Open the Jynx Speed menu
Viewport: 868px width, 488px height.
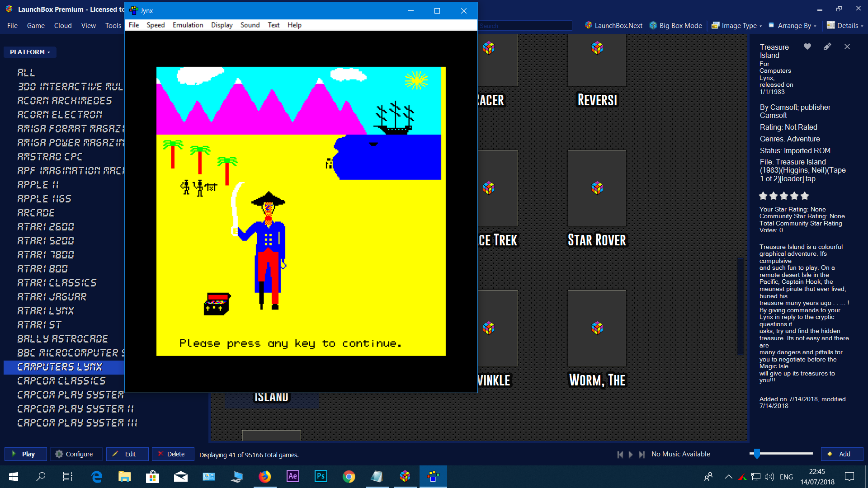[156, 25]
